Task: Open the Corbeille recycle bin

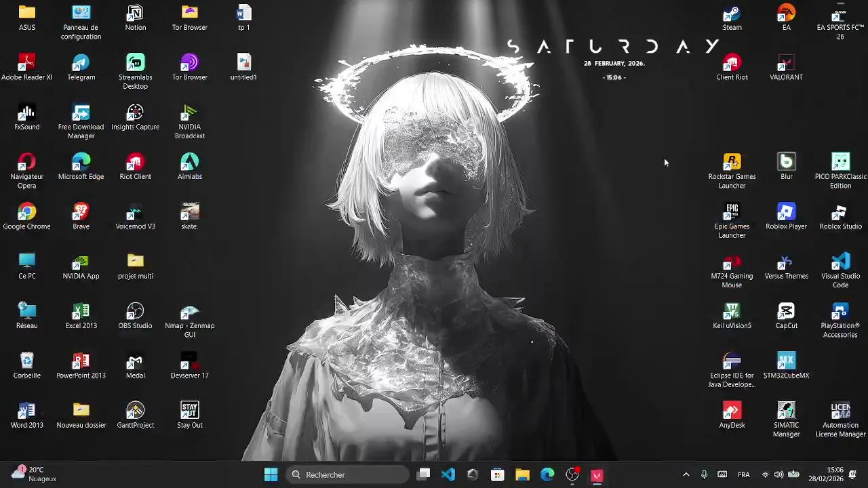Action: click(x=27, y=365)
